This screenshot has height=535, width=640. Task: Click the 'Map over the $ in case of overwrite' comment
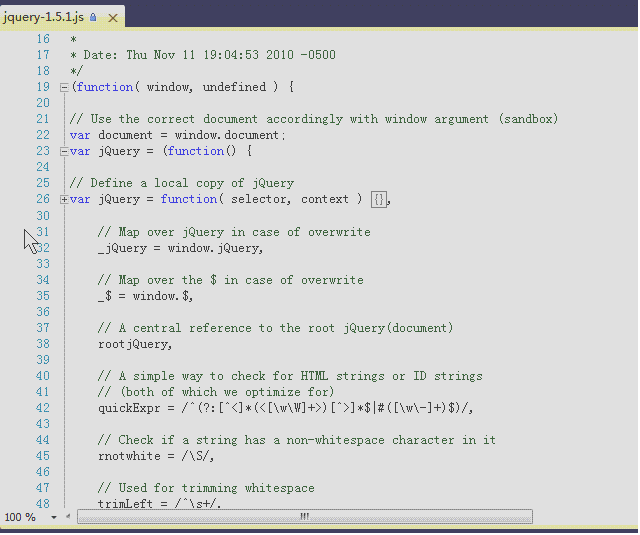(231, 280)
